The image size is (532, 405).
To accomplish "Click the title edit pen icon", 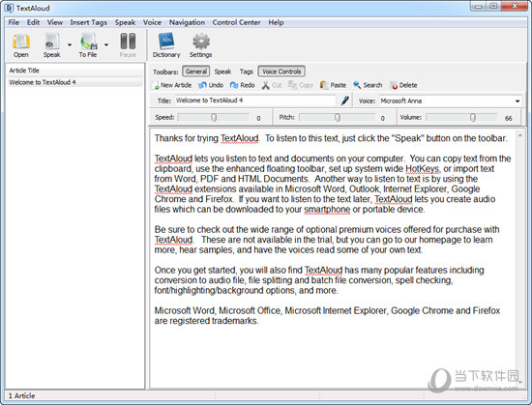I will coord(344,101).
